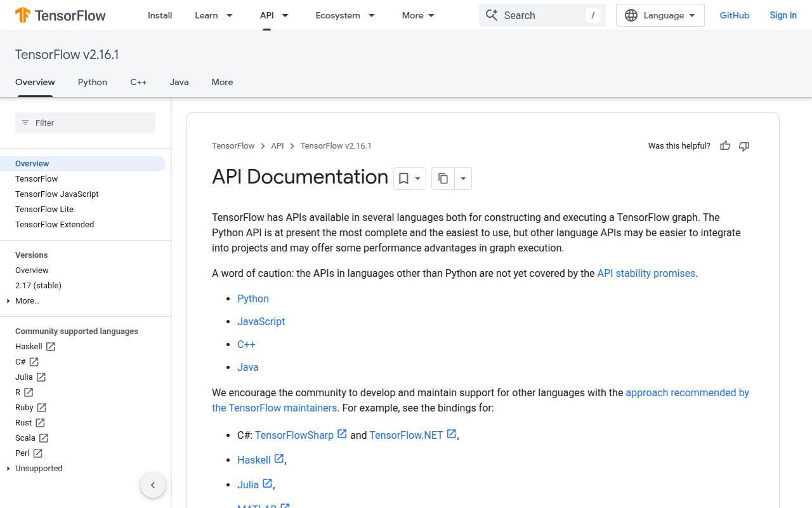Screen dimensions: 812x508
Task: Click external link icon after TensorFlow.NET
Action: [452, 434]
